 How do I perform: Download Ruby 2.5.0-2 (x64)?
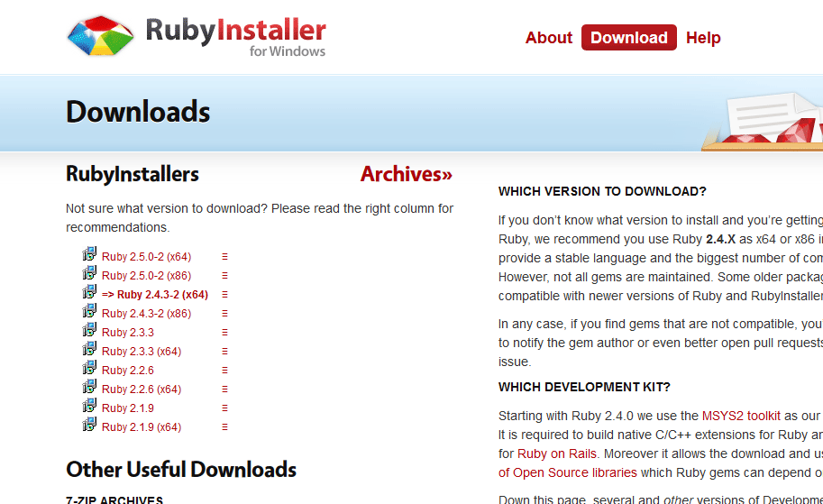[146, 257]
